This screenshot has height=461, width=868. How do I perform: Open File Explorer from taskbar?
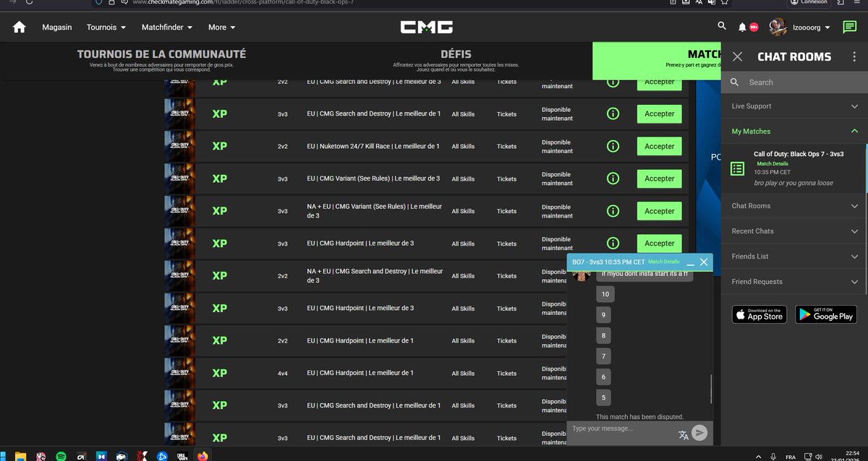tap(21, 457)
